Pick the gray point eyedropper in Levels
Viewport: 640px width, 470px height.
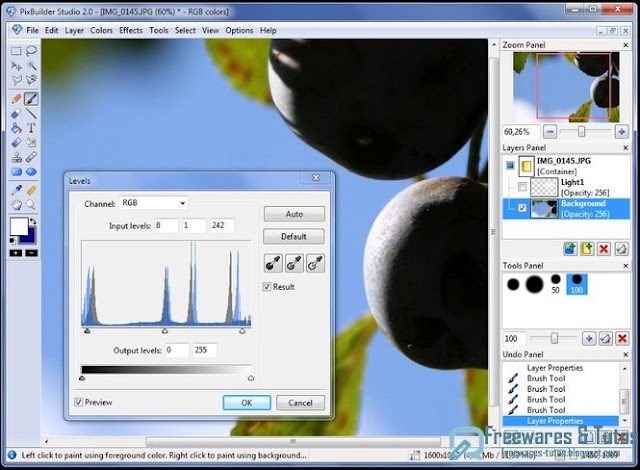coord(294,263)
